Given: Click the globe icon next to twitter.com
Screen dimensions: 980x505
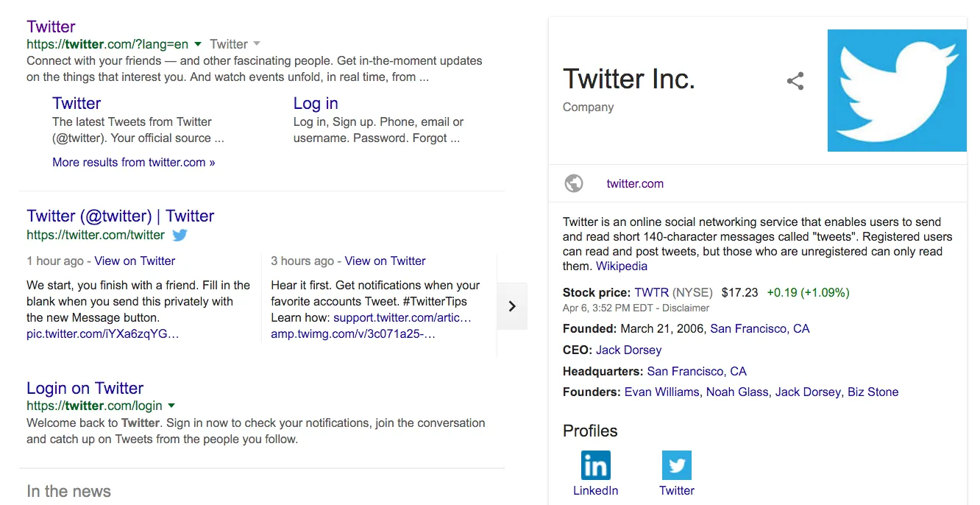Looking at the screenshot, I should 574,183.
